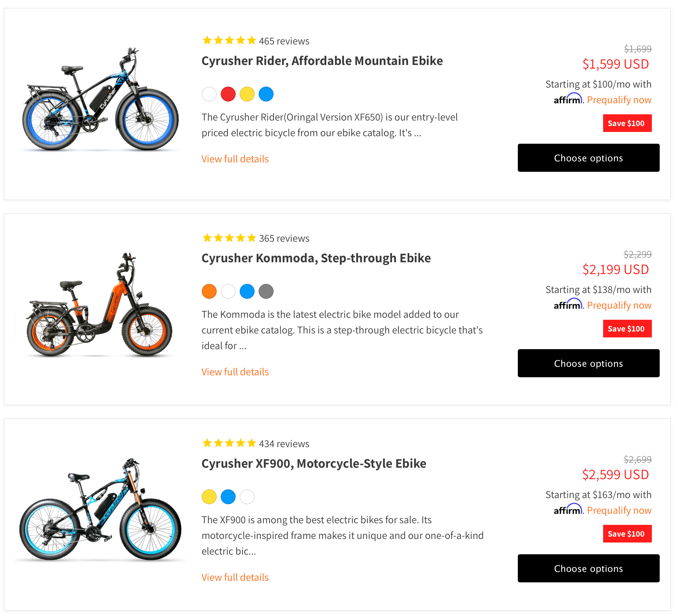
Task: Pick the yellow swatch on Cyrusher Rider
Action: click(x=247, y=94)
